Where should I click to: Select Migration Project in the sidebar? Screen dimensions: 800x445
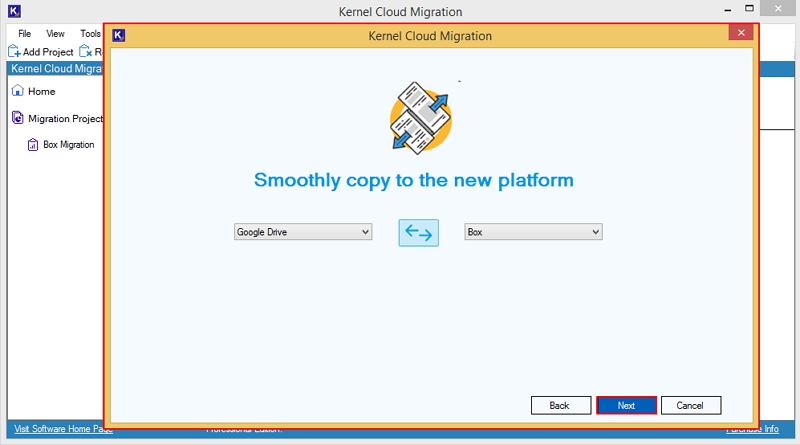[65, 118]
